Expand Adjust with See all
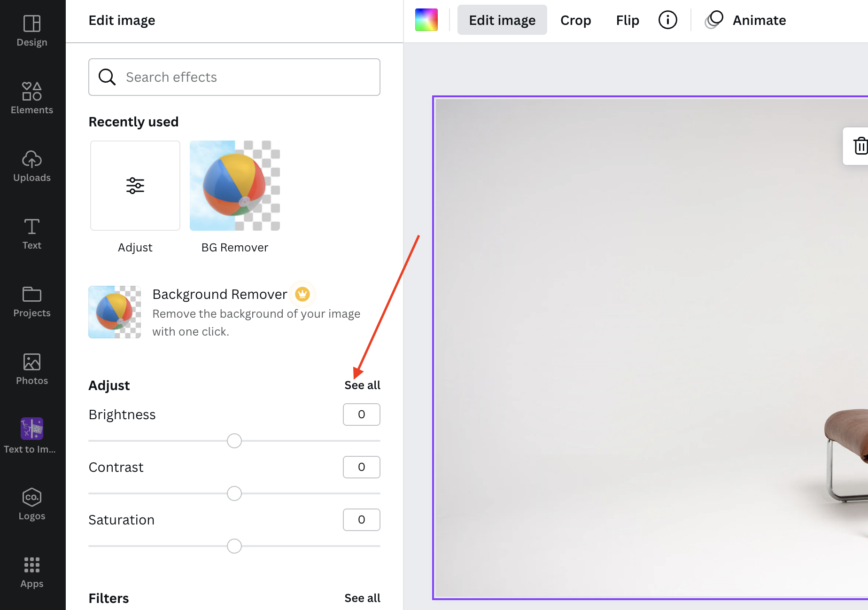 click(362, 385)
